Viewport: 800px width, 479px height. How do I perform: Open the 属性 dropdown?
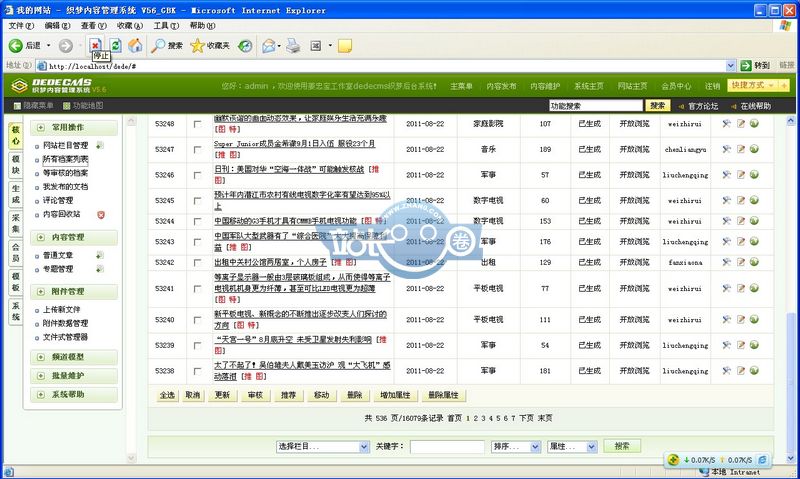point(572,447)
